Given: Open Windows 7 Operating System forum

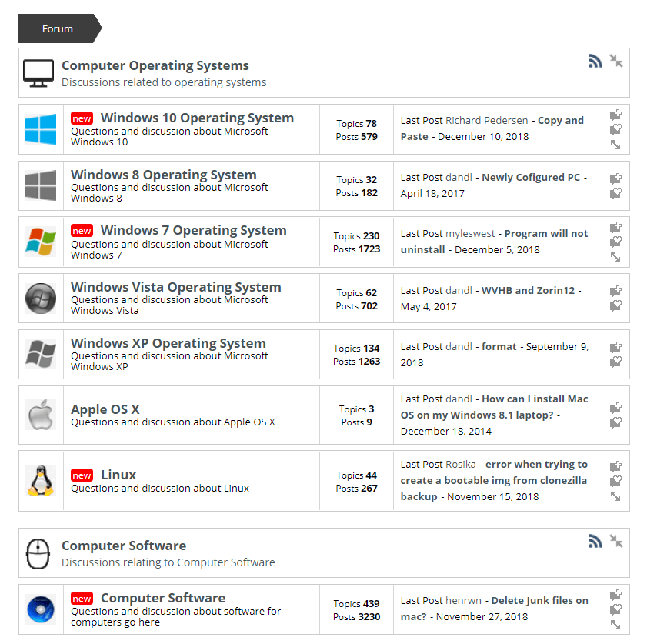Looking at the screenshot, I should click(x=194, y=230).
